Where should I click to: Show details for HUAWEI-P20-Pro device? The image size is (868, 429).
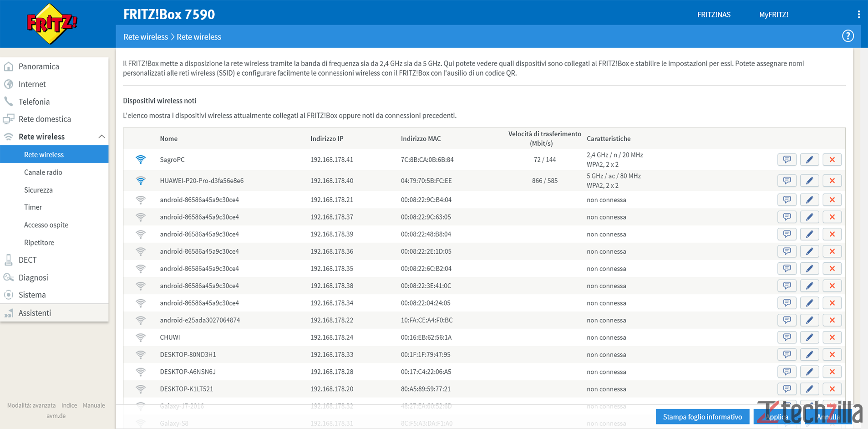(787, 181)
